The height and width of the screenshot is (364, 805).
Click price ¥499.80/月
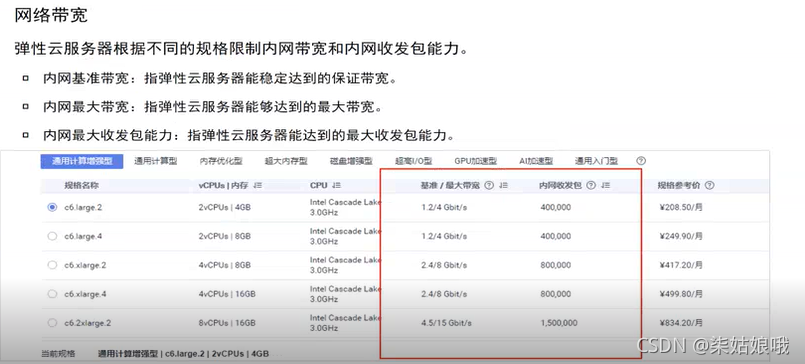click(680, 294)
